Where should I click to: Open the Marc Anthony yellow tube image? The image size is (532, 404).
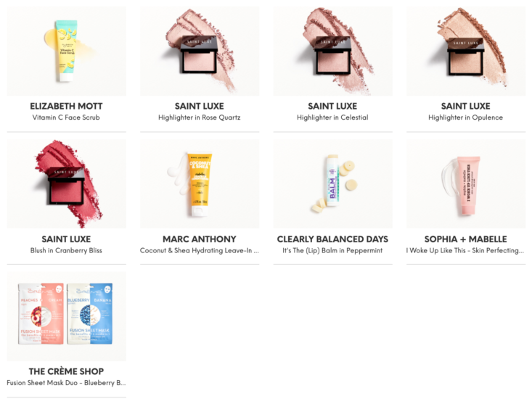[200, 184]
